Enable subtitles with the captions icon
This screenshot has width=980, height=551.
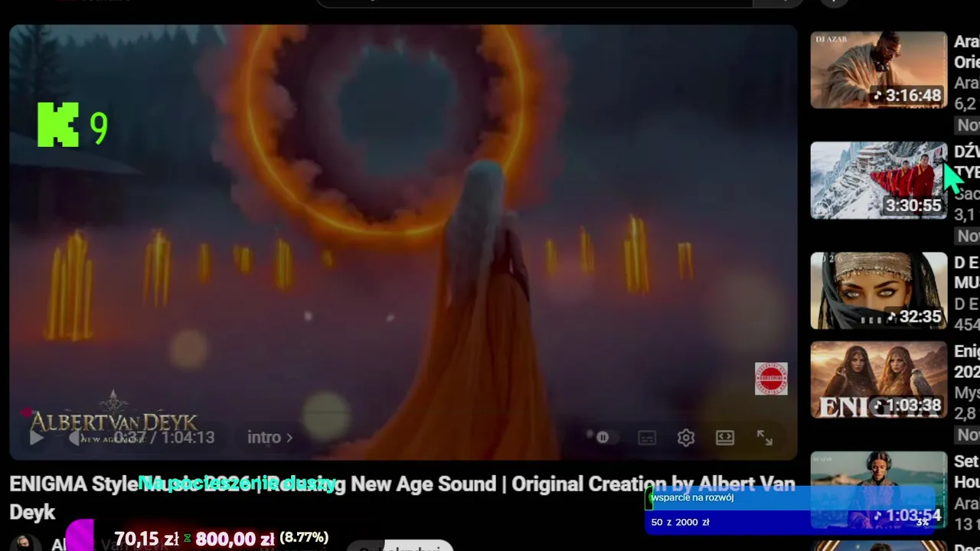(x=647, y=437)
